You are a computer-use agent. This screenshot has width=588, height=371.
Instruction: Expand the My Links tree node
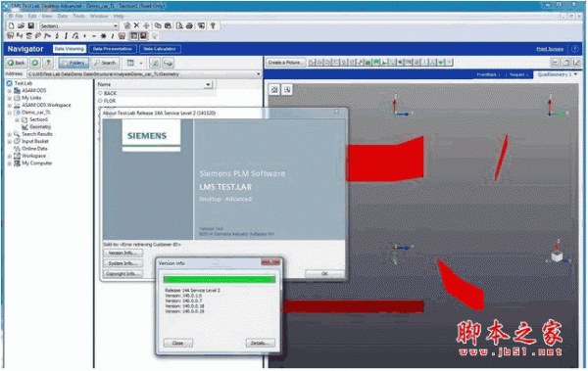[x=10, y=98]
